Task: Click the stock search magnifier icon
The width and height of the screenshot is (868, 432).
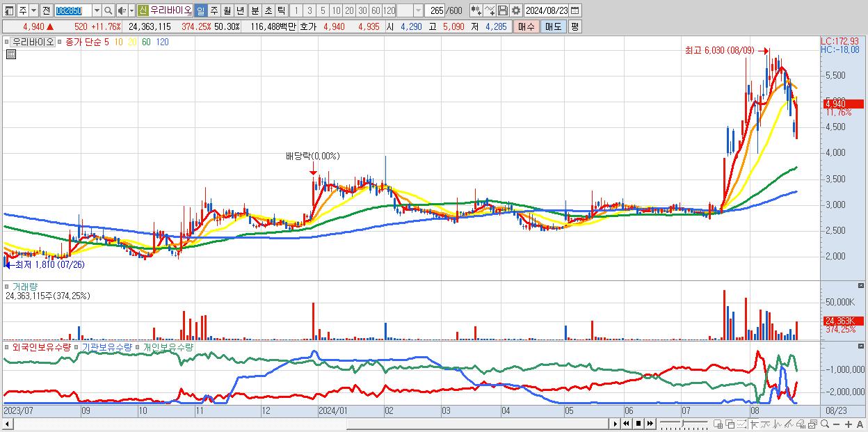Action: (108, 10)
